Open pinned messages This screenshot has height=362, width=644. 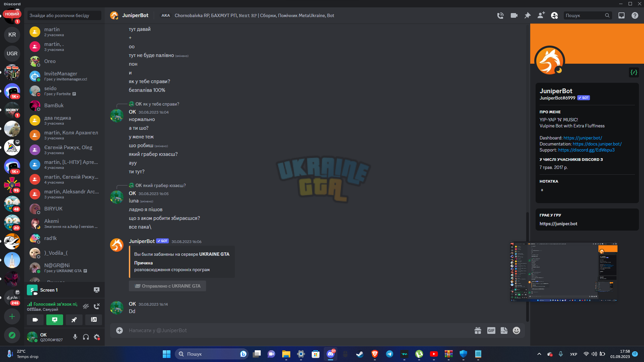[528, 15]
